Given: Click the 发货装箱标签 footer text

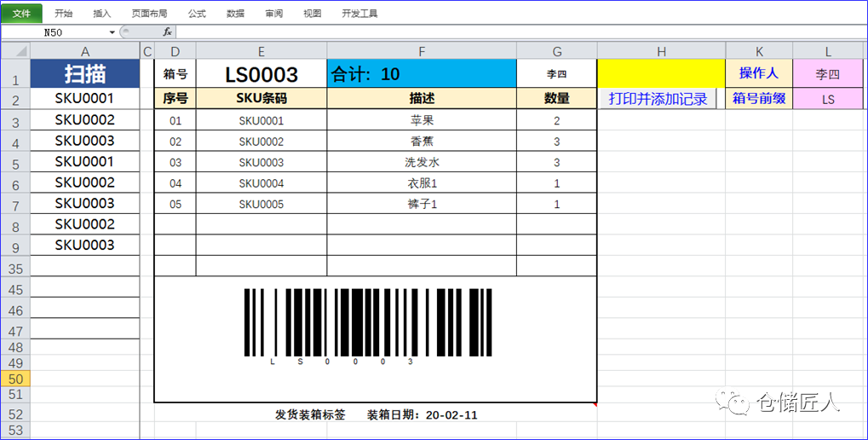Looking at the screenshot, I should (x=310, y=414).
